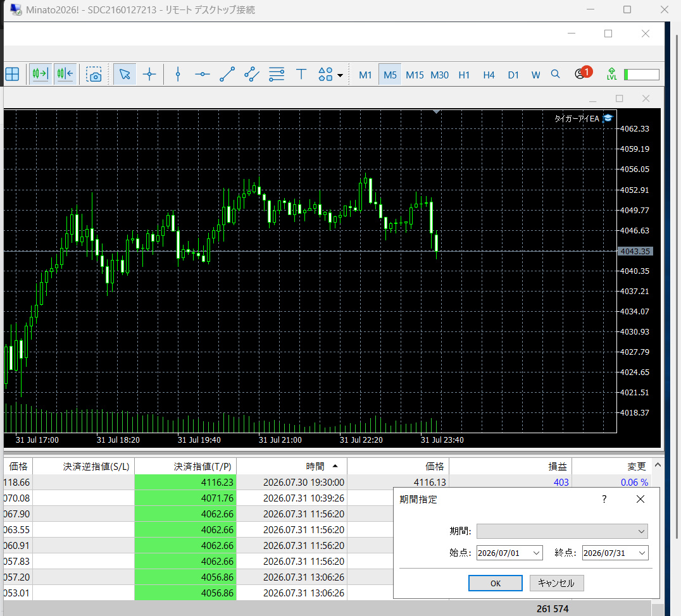Sort by 決済指値(T/P) column header
Screen dimensions: 681x616
[x=185, y=466]
